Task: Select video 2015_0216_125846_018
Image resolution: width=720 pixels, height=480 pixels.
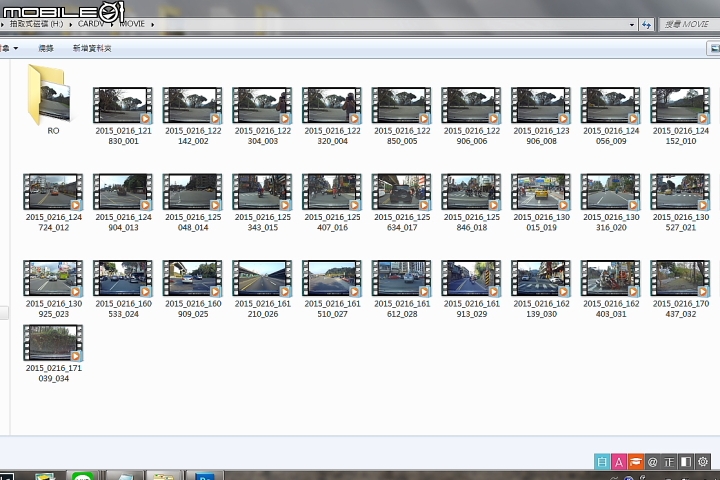Action: click(472, 203)
